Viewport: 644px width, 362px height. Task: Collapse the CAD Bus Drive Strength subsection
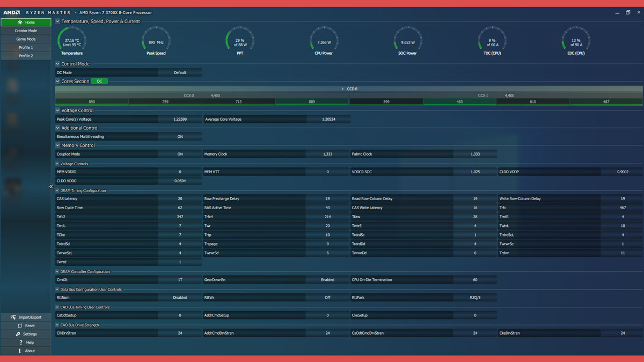(x=57, y=325)
